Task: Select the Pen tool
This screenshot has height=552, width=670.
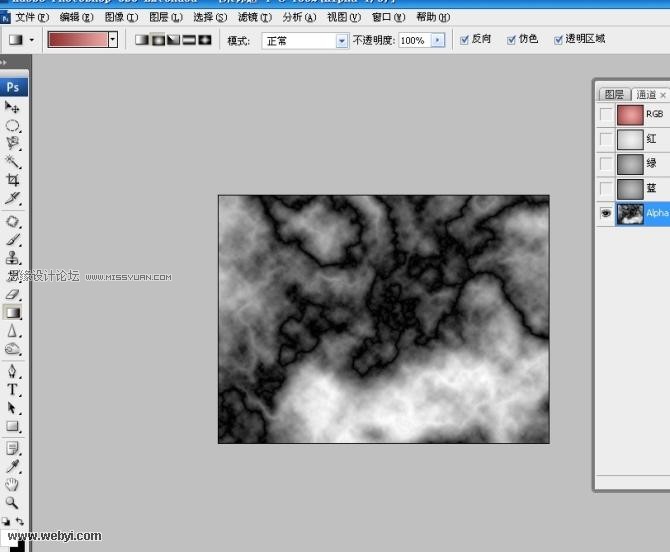Action: (12, 371)
